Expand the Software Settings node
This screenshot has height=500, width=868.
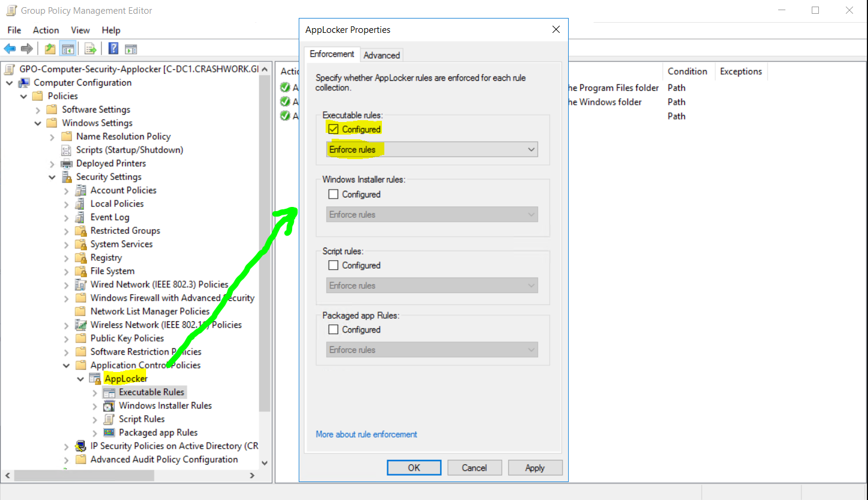click(x=38, y=109)
